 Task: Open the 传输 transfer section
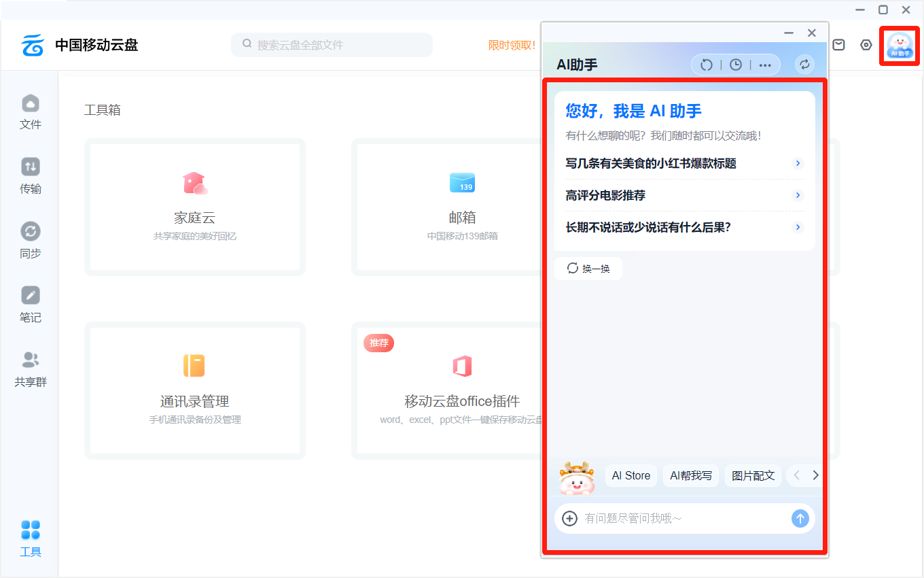pos(31,177)
